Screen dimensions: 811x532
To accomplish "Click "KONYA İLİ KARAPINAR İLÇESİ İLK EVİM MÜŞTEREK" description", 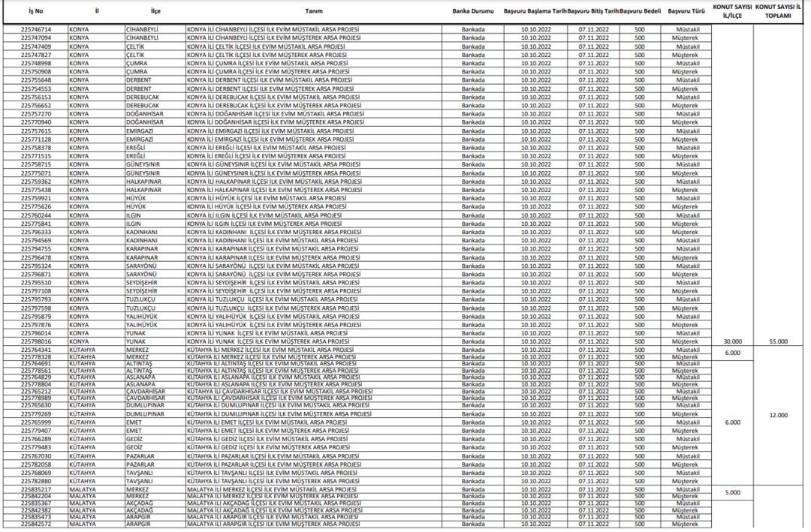I will pos(273,257).
